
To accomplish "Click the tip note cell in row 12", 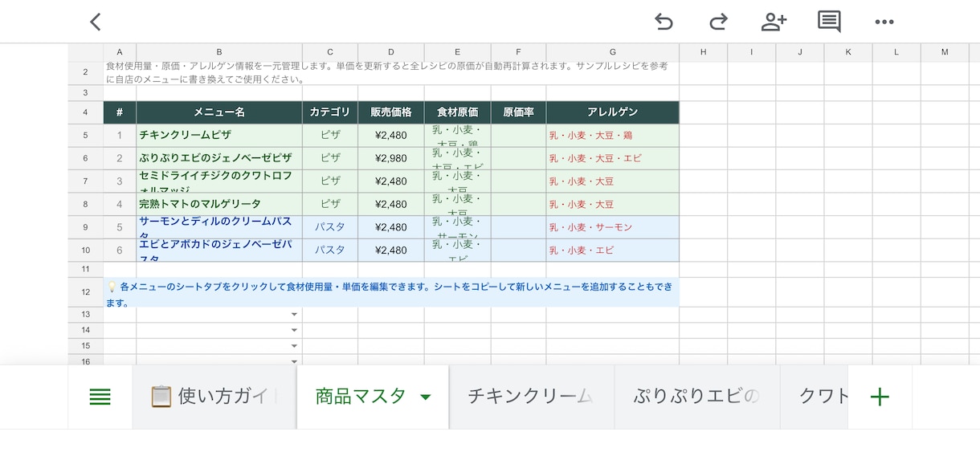I will coord(391,292).
